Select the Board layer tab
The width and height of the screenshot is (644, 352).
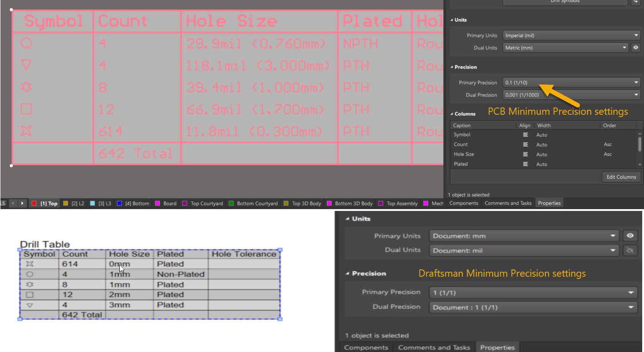coord(166,204)
